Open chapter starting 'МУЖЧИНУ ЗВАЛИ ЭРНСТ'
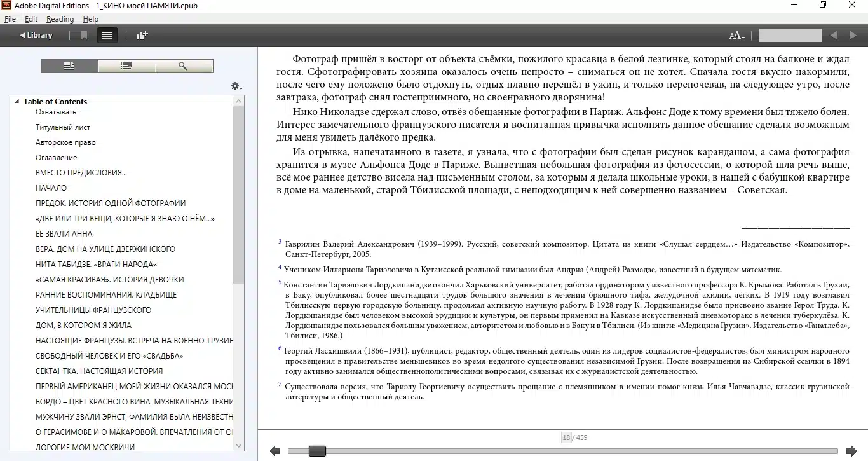868x461 pixels. click(134, 417)
